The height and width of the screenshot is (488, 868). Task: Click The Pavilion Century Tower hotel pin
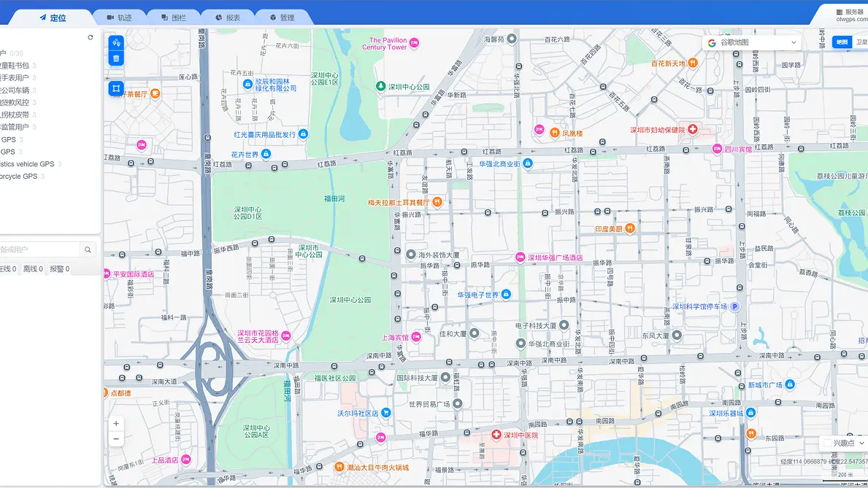414,42
